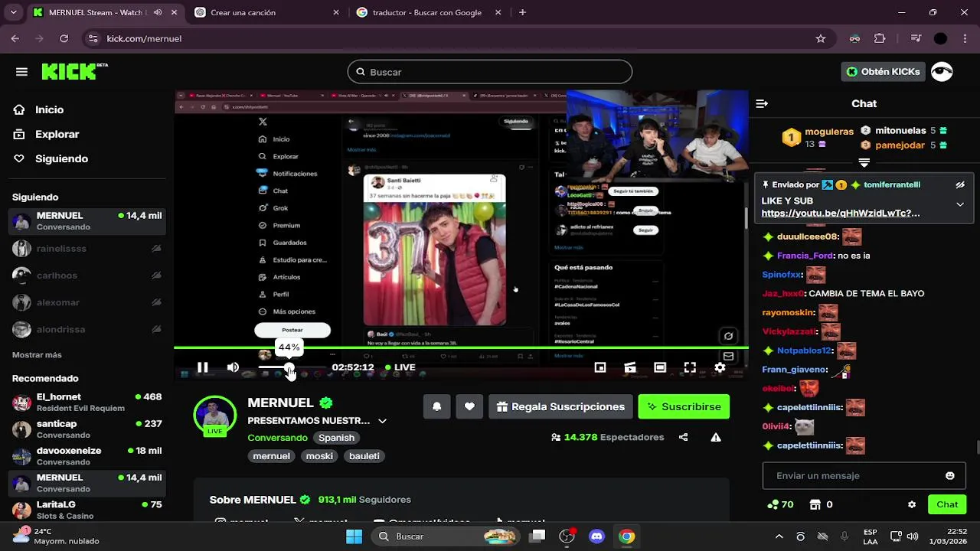Mute the stream volume speaker

[233, 367]
